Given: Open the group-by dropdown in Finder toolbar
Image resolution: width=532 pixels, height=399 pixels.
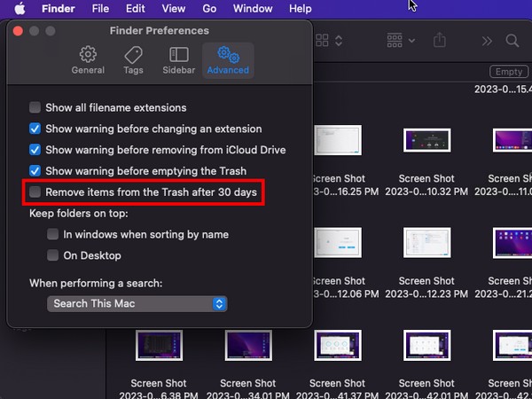Looking at the screenshot, I should (x=401, y=41).
